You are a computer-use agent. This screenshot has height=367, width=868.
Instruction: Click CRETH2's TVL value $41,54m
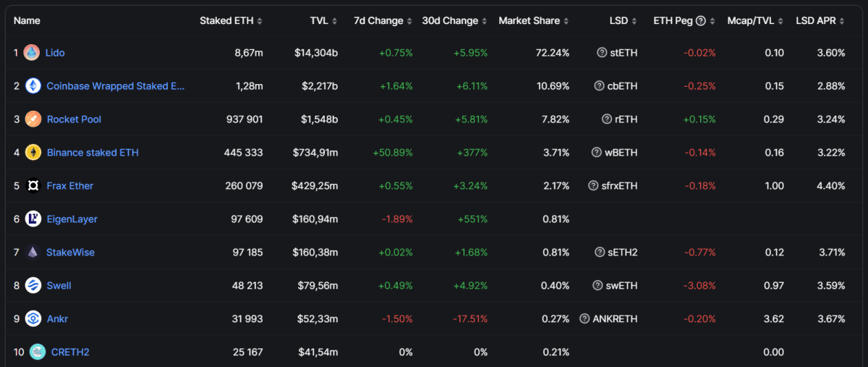click(318, 353)
